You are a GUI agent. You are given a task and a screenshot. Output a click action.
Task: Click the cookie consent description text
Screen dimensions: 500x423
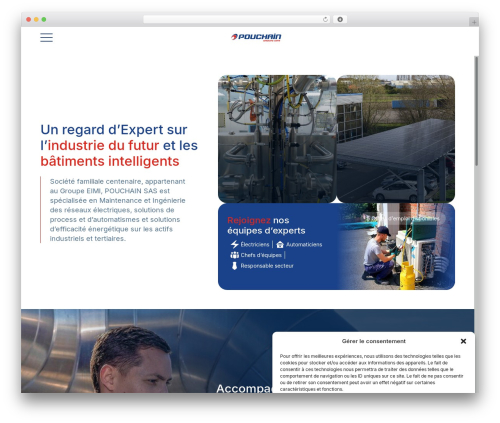coord(371,372)
